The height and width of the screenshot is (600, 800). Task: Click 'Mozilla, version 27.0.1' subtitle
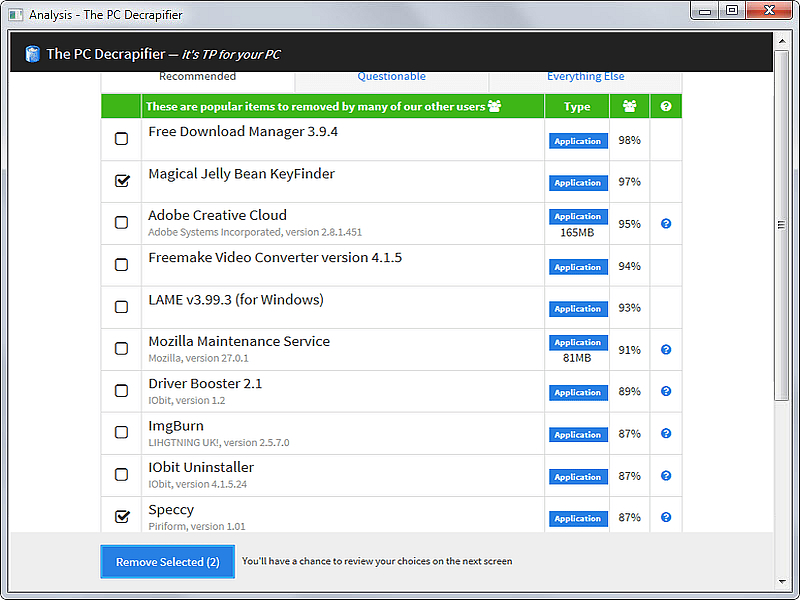198,358
